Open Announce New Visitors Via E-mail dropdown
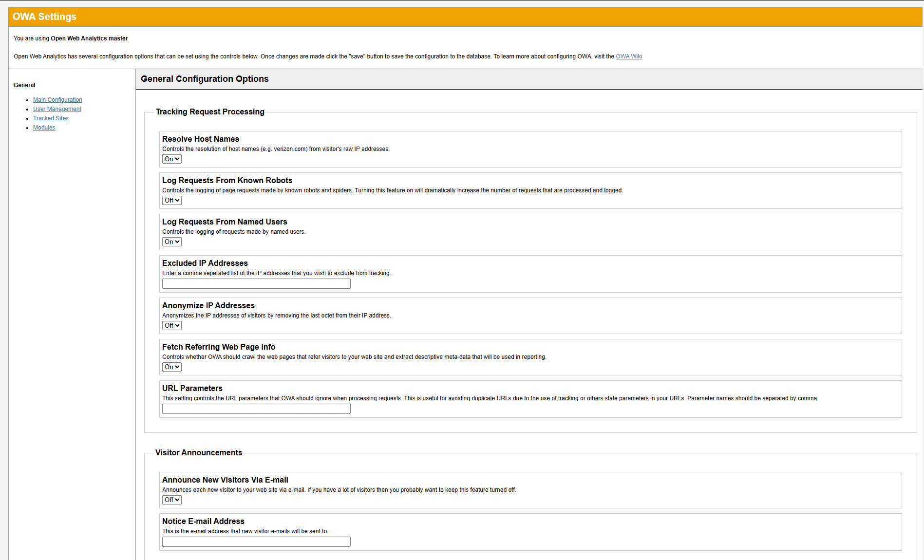 click(172, 500)
